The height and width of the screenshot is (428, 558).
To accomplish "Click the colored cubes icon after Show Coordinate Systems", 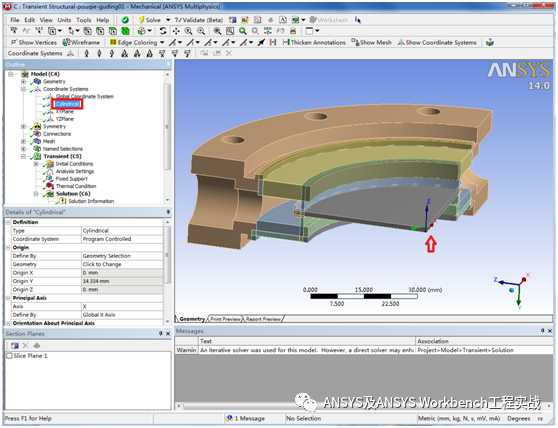I will pos(490,42).
